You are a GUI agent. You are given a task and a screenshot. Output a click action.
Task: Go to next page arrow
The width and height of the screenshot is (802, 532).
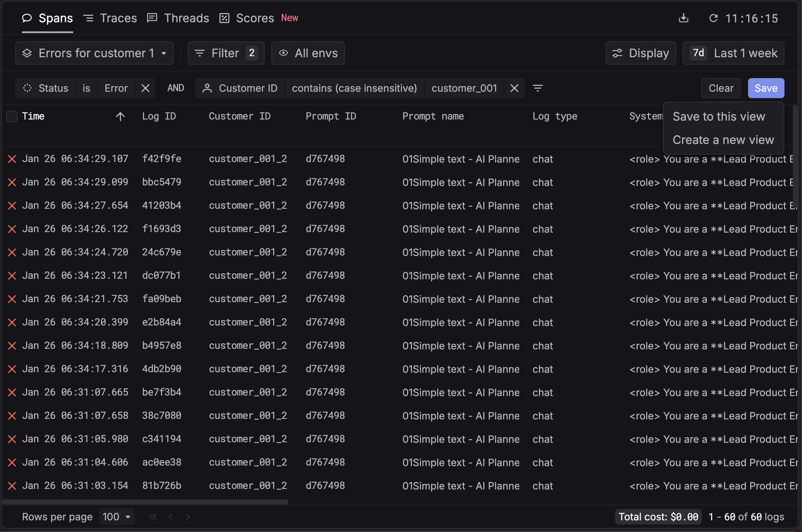[x=188, y=516]
